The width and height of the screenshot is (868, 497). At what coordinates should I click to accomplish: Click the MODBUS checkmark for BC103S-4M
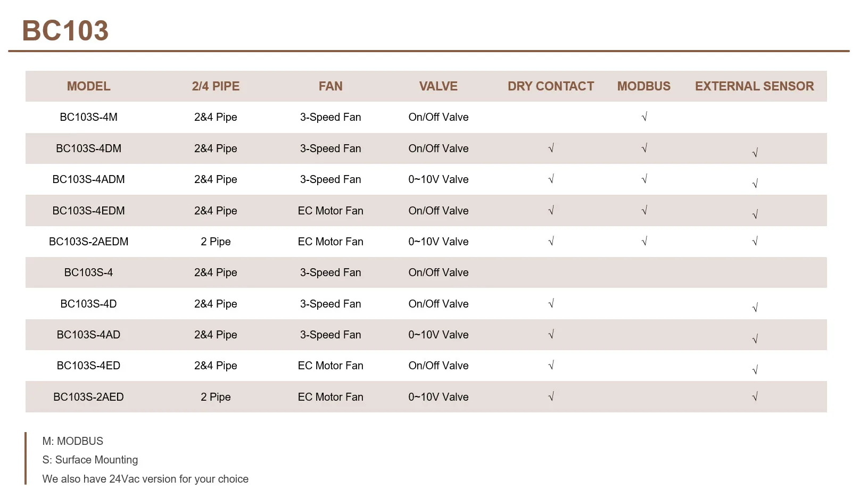click(x=644, y=117)
